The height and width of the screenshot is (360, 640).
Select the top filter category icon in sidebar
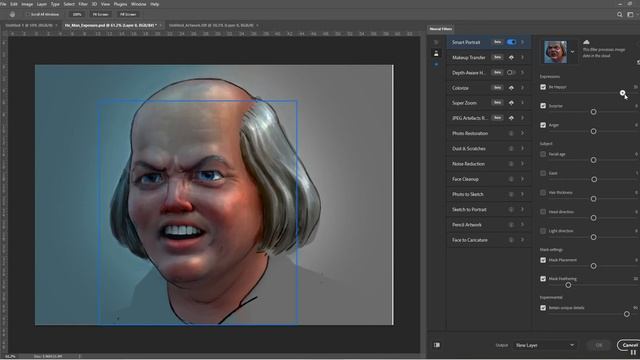click(436, 42)
